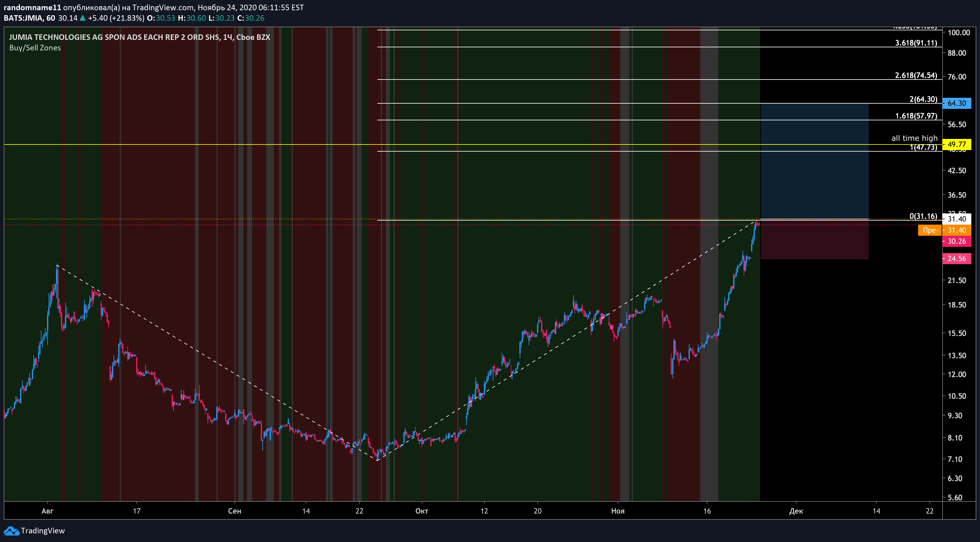The width and height of the screenshot is (980, 542).
Task: Click the randomname11 author name
Action: coord(32,8)
